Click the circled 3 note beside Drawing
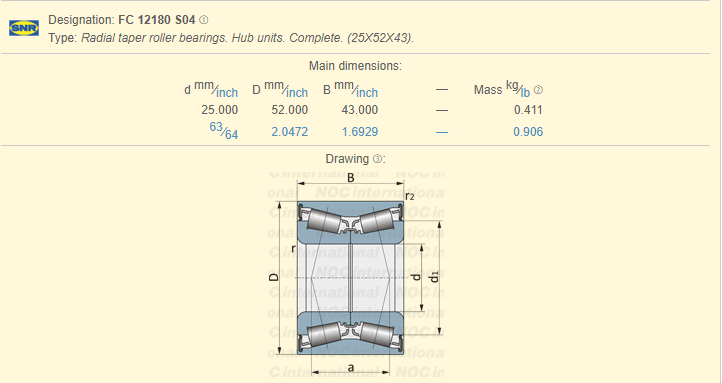The height and width of the screenshot is (383, 722). pos(377,159)
